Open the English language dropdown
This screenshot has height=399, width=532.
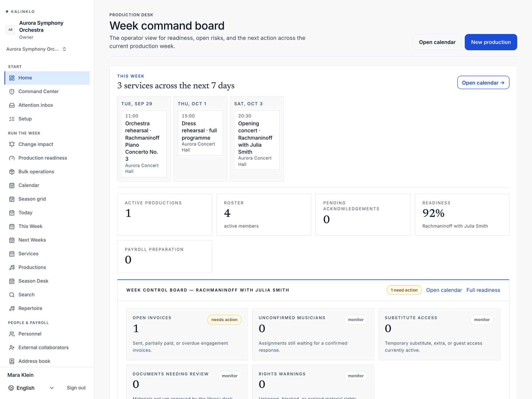click(x=31, y=388)
